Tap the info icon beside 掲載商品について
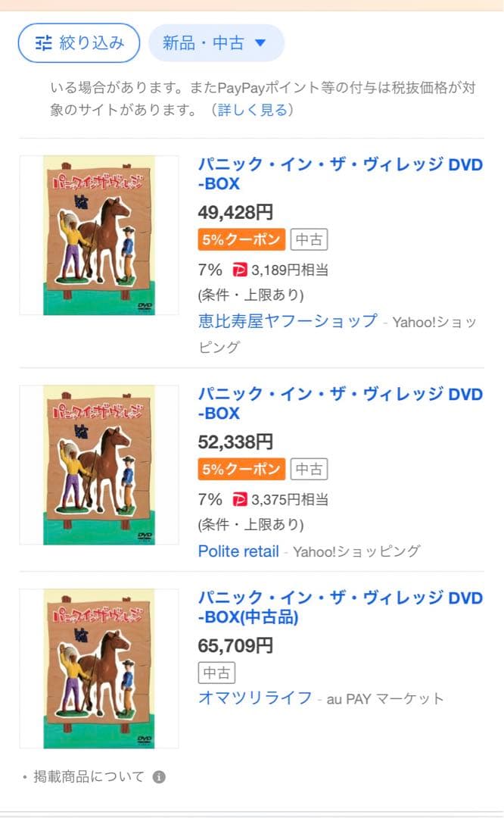Screen dimensions: 504x818 (158, 776)
